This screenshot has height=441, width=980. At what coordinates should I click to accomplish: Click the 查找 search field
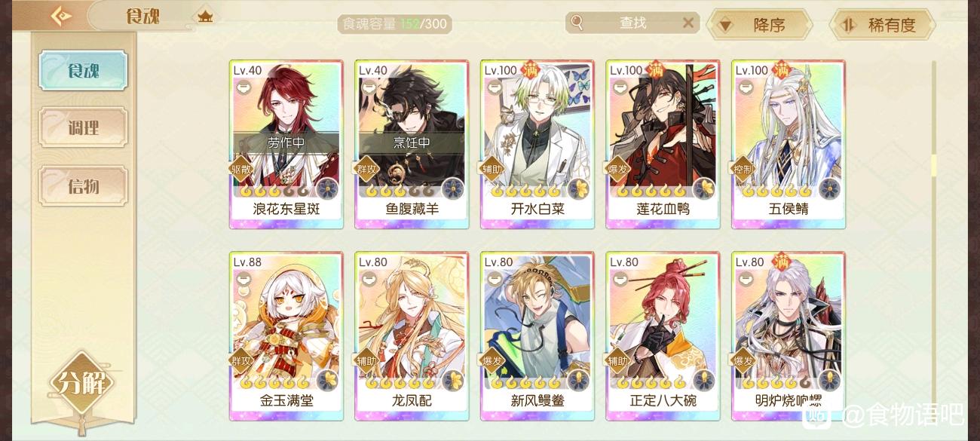pyautogui.click(x=632, y=23)
